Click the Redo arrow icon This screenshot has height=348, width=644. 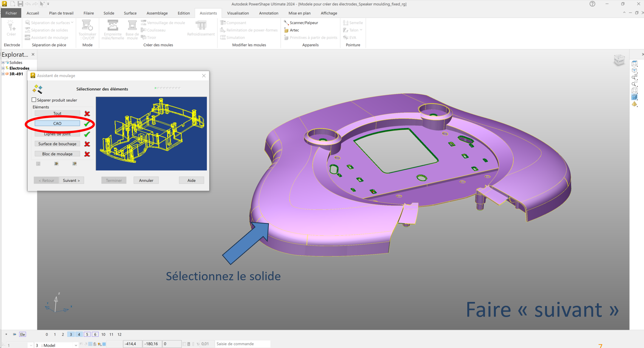(35, 4)
